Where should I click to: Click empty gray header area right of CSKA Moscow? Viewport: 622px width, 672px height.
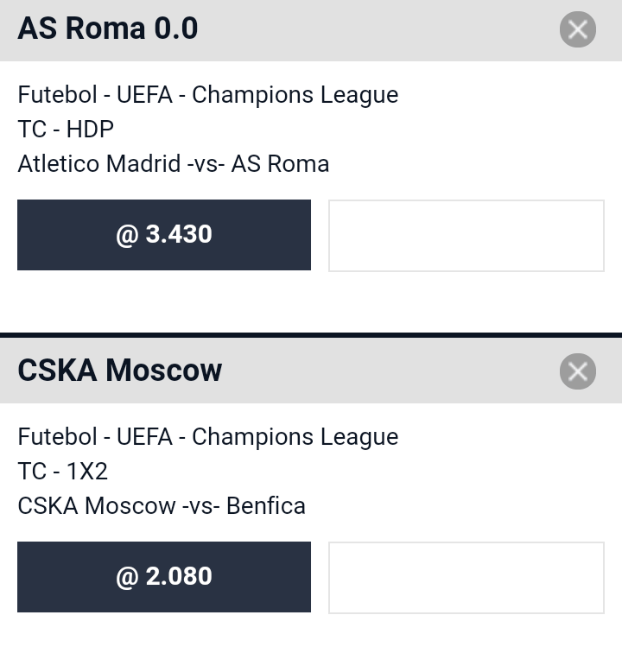coord(390,371)
